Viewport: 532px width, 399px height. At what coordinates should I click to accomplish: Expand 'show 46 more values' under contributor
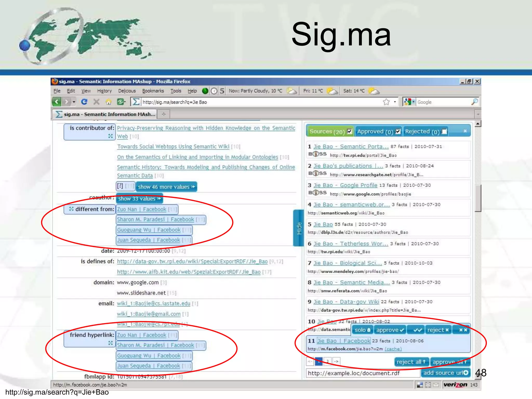point(167,187)
